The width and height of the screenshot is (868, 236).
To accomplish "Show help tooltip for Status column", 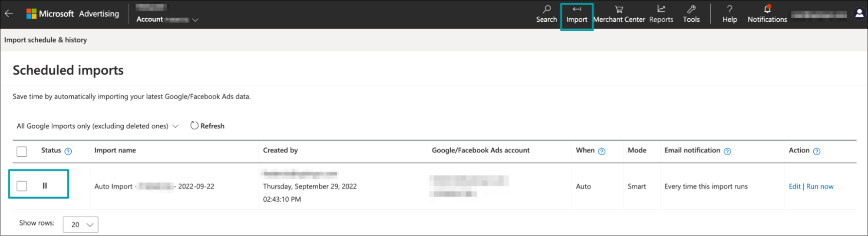I will click(x=68, y=151).
